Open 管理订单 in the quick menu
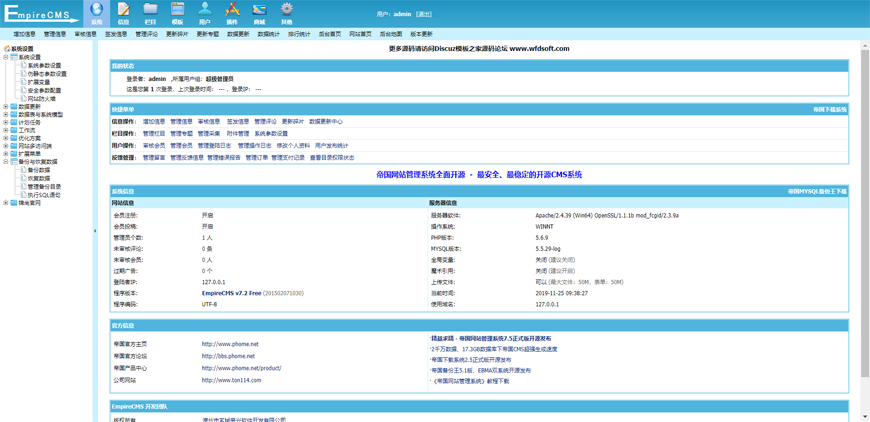This screenshot has height=422, width=870. pyautogui.click(x=257, y=158)
